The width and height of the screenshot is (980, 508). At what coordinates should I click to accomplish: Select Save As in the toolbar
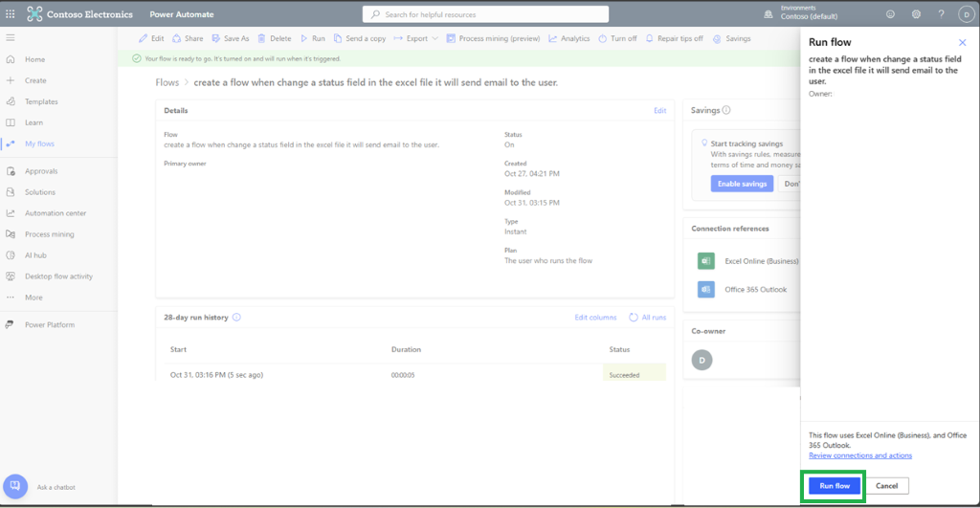pyautogui.click(x=230, y=38)
